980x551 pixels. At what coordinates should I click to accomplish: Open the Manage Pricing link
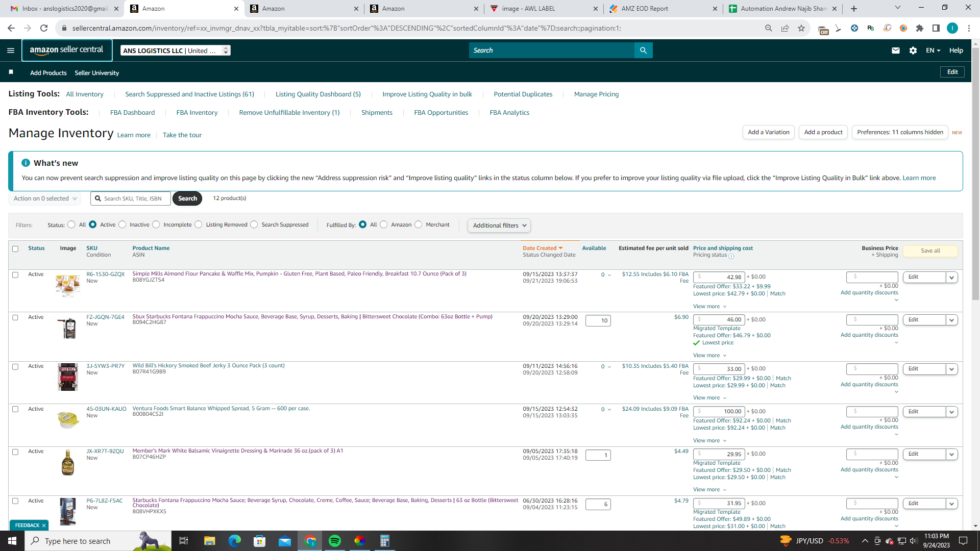tap(596, 94)
